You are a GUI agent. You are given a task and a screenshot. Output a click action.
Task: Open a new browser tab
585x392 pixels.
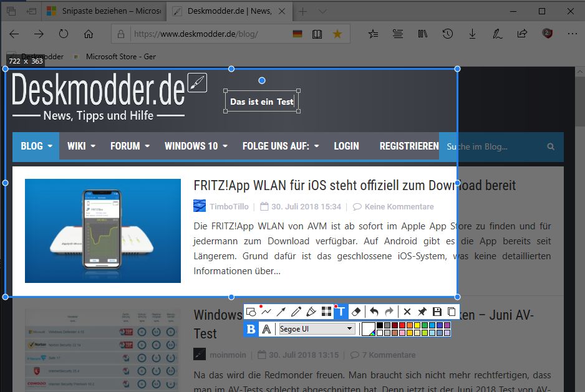[x=302, y=12]
